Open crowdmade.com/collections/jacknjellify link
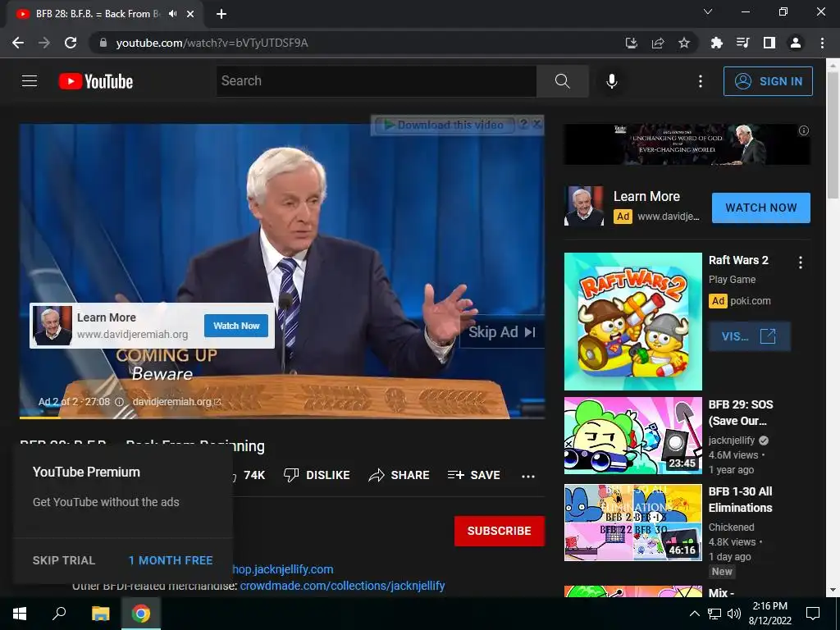Screen dimensions: 840x630 click(x=342, y=586)
